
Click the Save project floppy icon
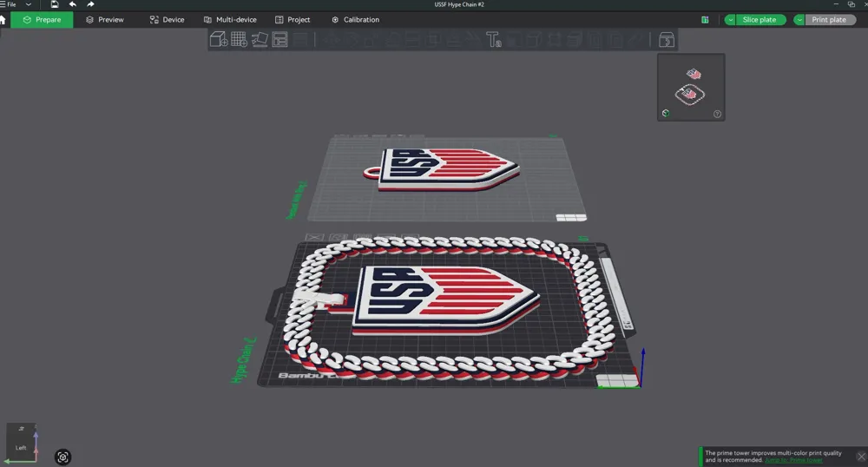[x=54, y=4]
